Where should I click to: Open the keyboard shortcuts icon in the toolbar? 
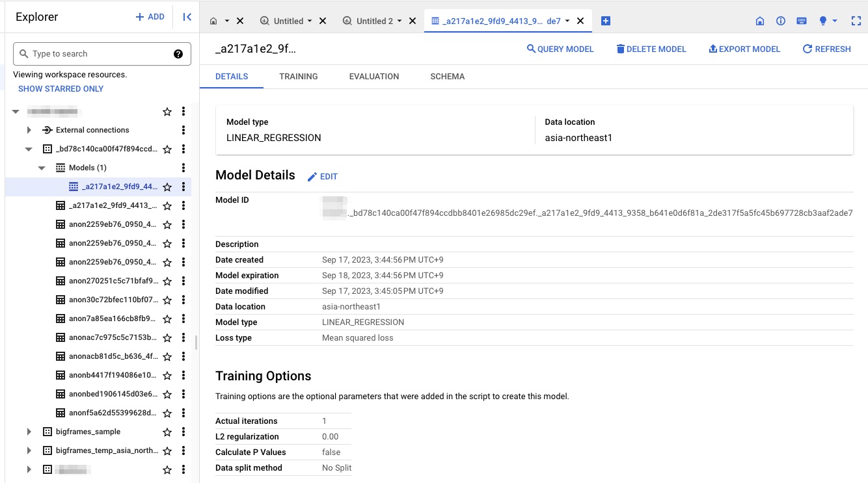pyautogui.click(x=802, y=20)
